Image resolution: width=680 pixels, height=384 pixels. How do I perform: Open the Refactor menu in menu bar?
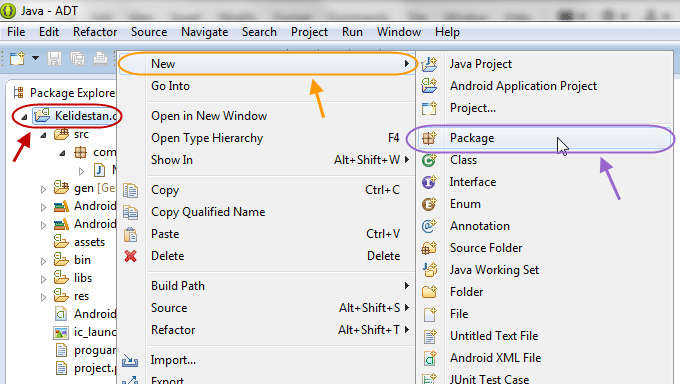(x=95, y=32)
